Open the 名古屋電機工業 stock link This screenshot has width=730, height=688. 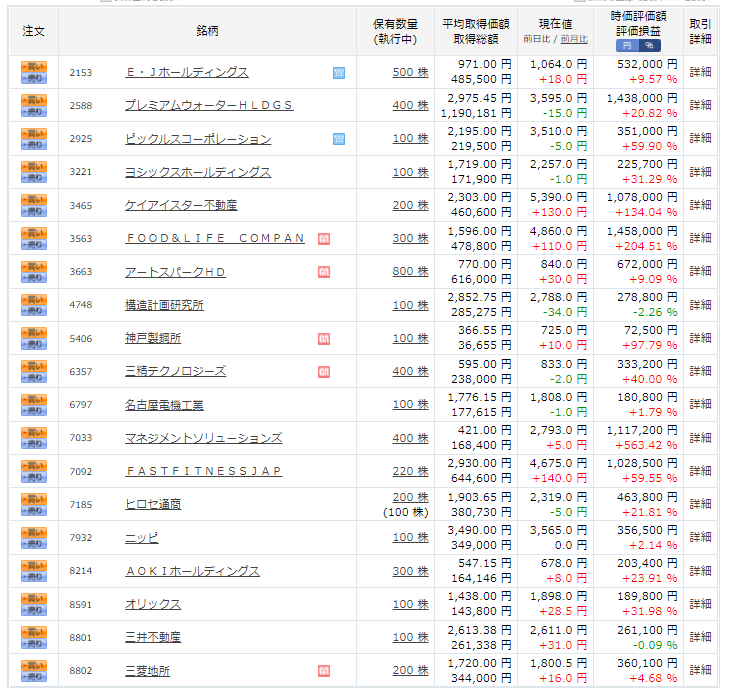164,405
